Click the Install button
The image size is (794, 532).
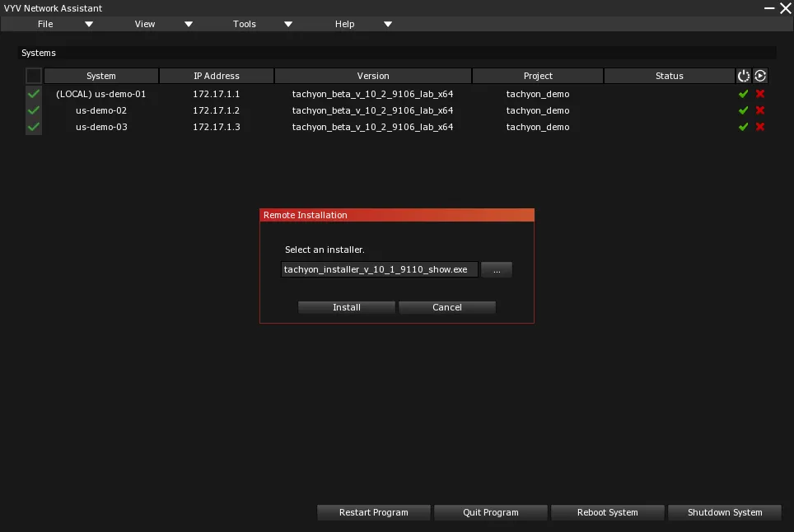pos(347,307)
